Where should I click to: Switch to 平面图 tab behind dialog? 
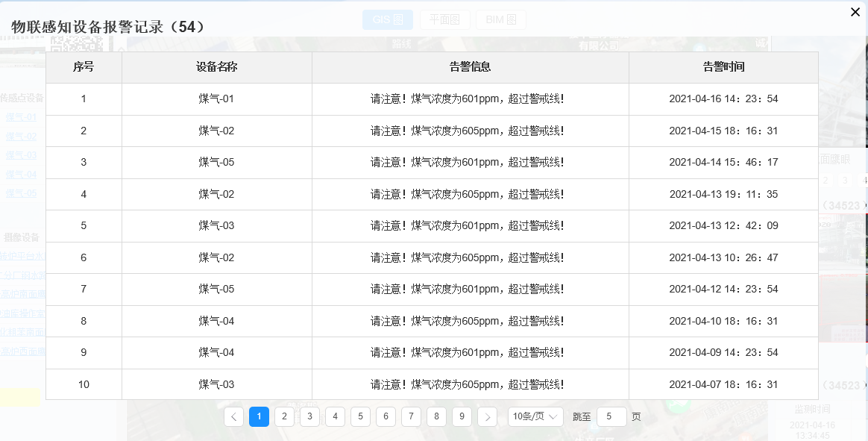tap(445, 19)
